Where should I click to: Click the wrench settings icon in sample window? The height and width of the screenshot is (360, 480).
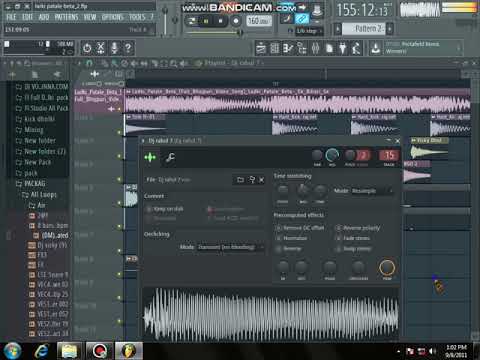pyautogui.click(x=170, y=157)
